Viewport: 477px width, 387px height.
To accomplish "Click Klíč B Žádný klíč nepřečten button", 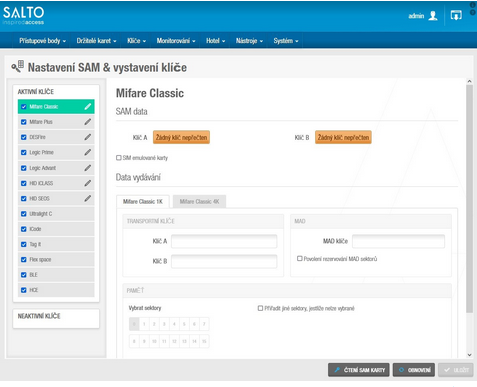I will pyautogui.click(x=343, y=137).
